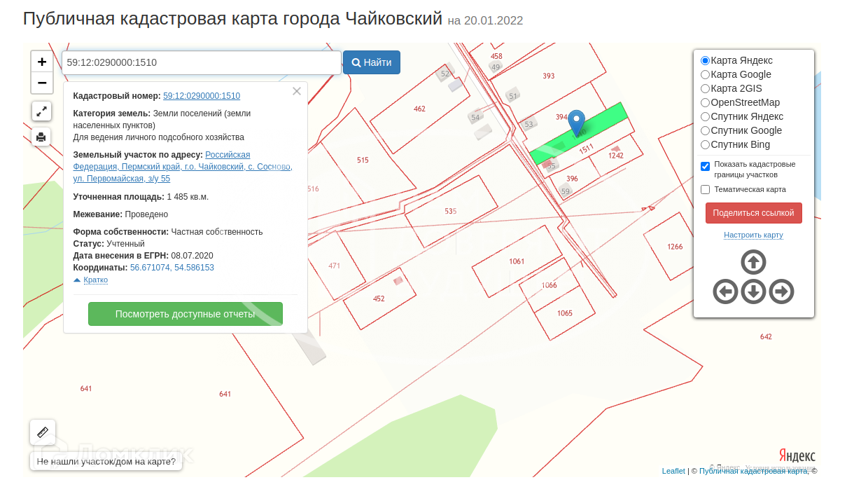Uncheck Показать кадастровые границы участков
Image resolution: width=868 pixels, height=494 pixels.
pos(706,166)
